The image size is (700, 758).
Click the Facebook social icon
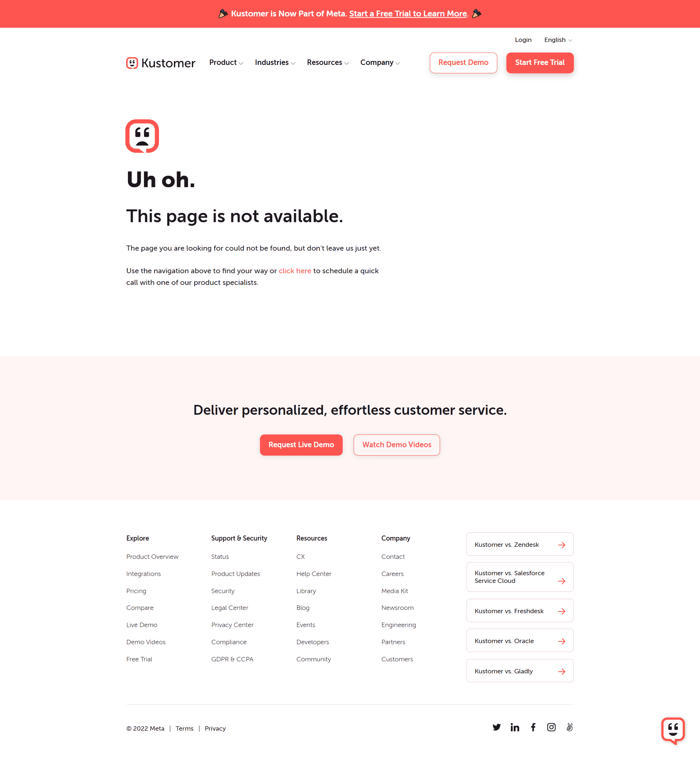click(533, 727)
